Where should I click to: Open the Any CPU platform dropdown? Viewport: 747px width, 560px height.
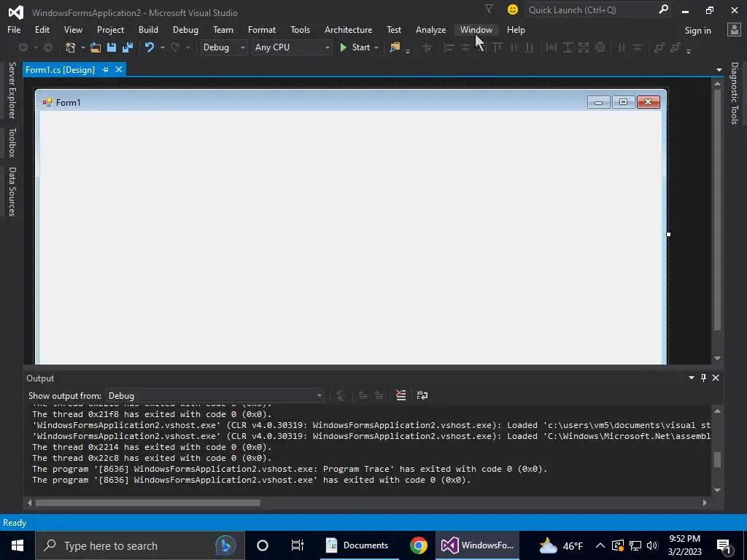coord(292,47)
